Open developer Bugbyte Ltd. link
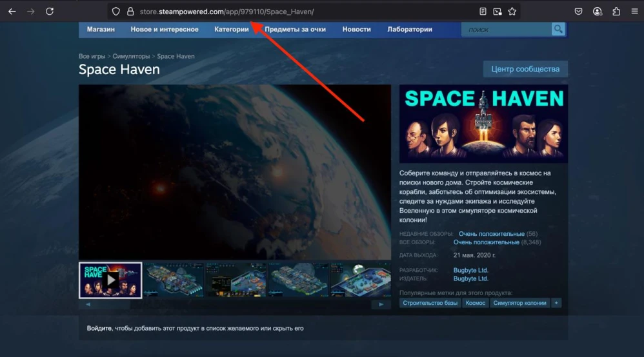The image size is (644, 357). tap(470, 270)
